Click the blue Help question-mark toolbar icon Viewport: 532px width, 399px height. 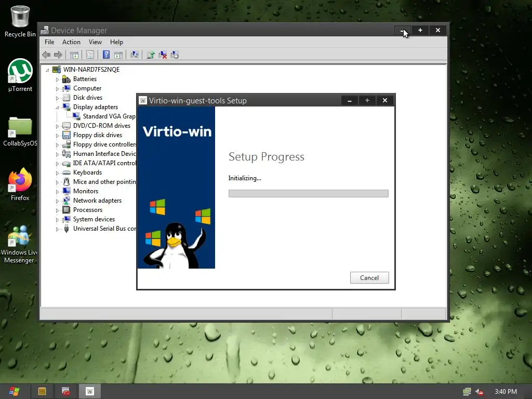pos(106,55)
